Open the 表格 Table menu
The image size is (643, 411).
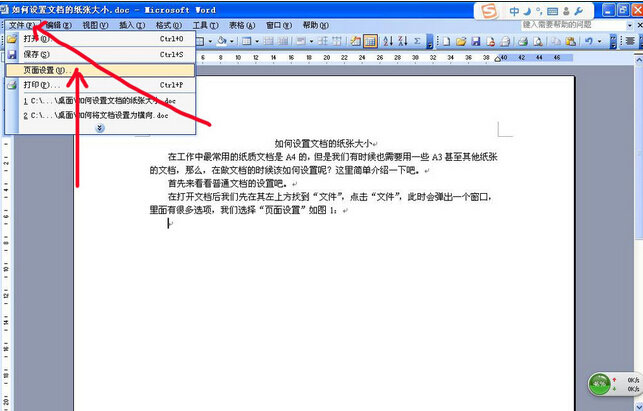point(242,25)
